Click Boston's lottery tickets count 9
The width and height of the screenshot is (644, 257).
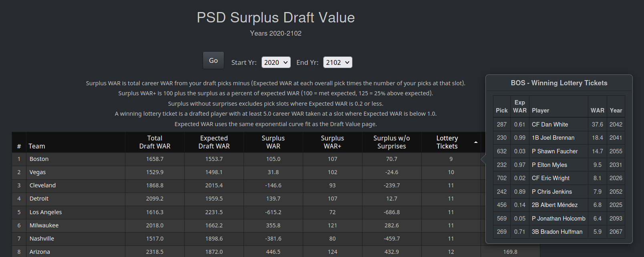[x=451, y=159]
